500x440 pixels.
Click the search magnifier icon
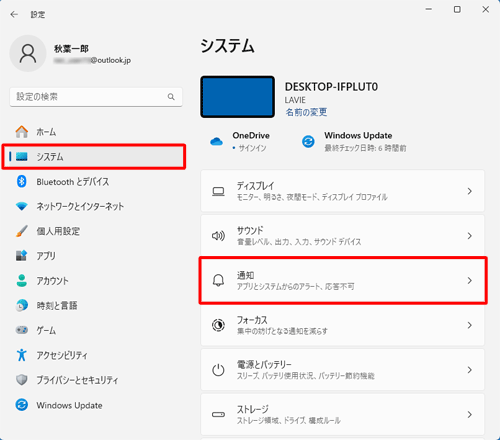tap(171, 97)
